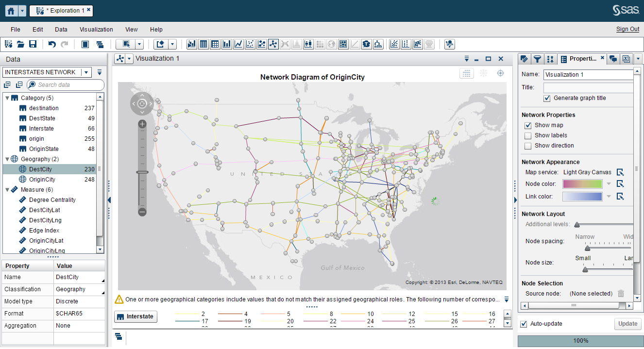Open a bar chart visualization from the toolbar

(227, 44)
